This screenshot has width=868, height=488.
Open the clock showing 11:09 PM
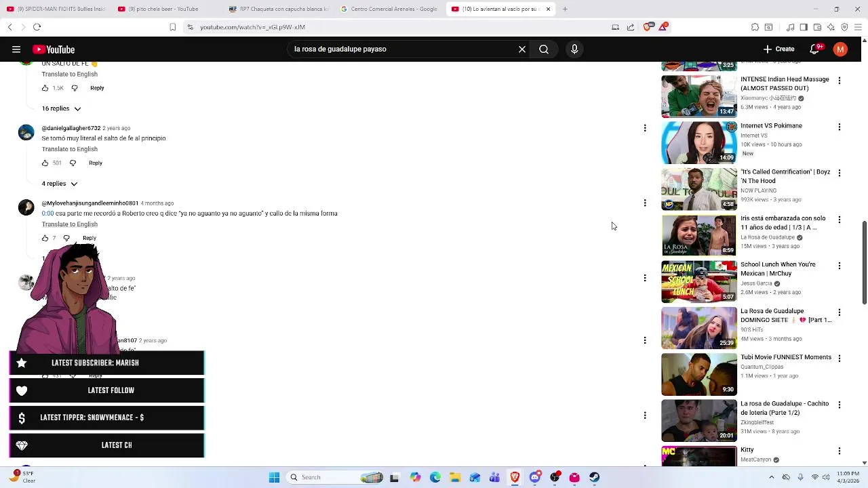848,478
